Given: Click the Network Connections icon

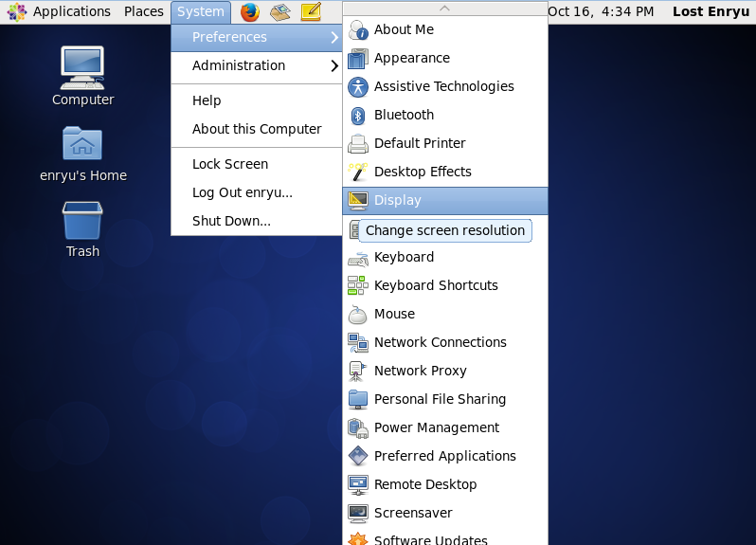Looking at the screenshot, I should tap(358, 342).
